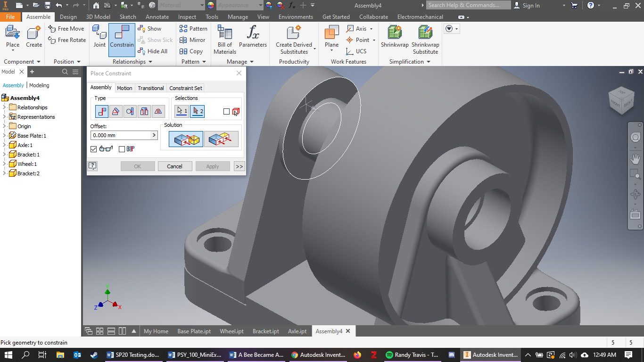Expand the Base Plate:1 node
The image size is (644, 362).
click(x=4, y=136)
